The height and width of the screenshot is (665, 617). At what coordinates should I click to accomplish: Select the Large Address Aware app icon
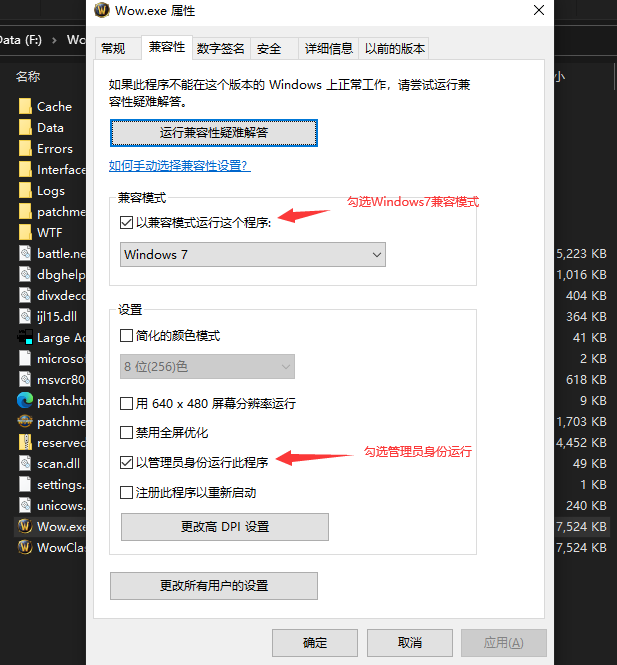[x=25, y=338]
